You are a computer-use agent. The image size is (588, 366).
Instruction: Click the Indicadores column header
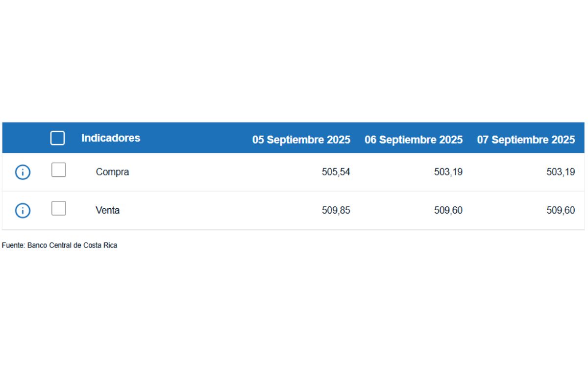click(111, 138)
